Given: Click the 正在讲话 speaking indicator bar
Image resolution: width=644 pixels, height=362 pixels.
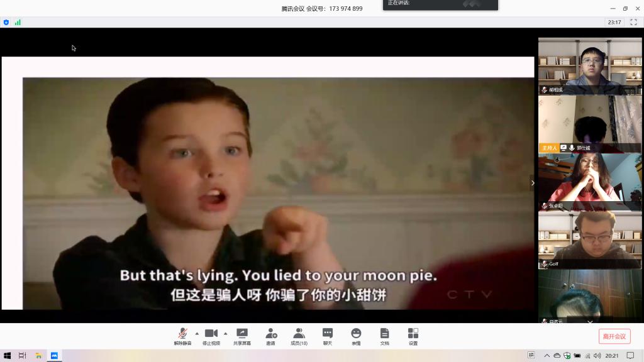Looking at the screenshot, I should [440, 4].
